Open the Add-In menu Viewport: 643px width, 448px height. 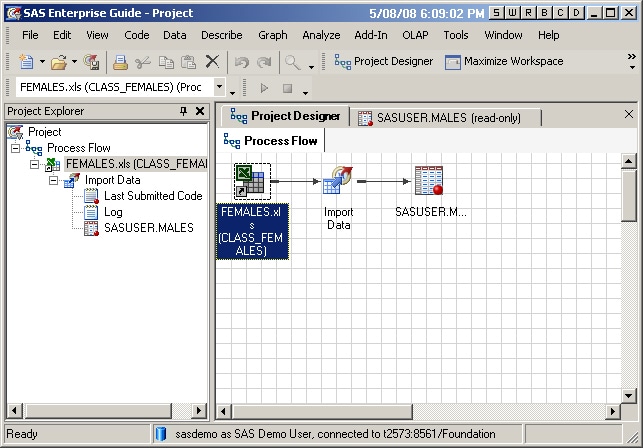click(371, 35)
